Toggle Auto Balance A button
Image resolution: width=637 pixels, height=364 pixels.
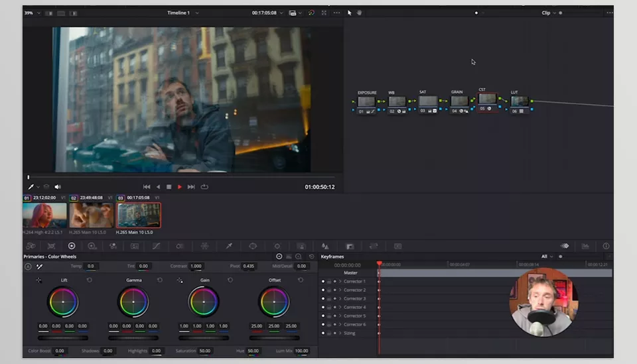coord(28,267)
